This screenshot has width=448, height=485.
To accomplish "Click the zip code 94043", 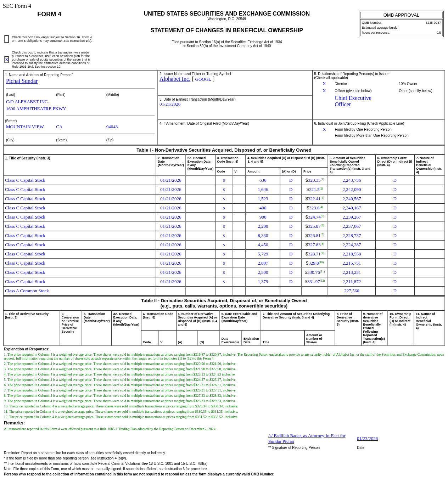I will (112, 127).
